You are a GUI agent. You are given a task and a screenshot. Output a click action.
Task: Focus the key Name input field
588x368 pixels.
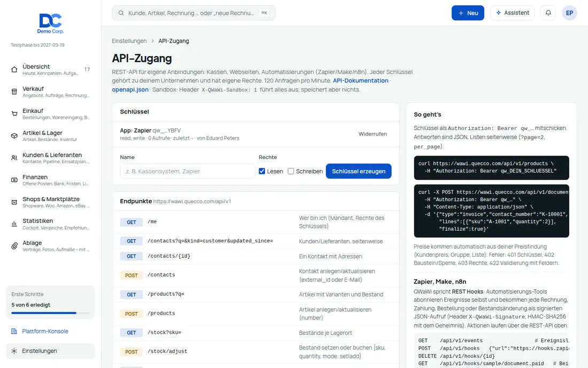tap(188, 171)
